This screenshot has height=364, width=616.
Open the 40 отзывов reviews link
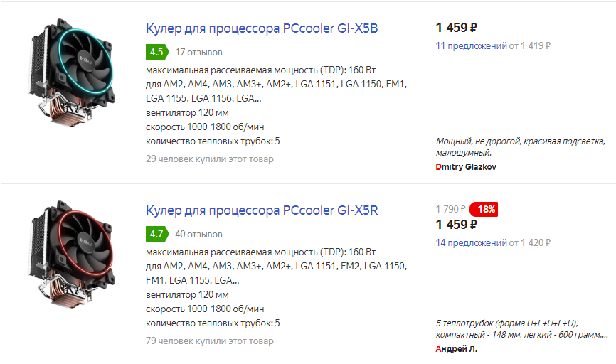coord(198,233)
